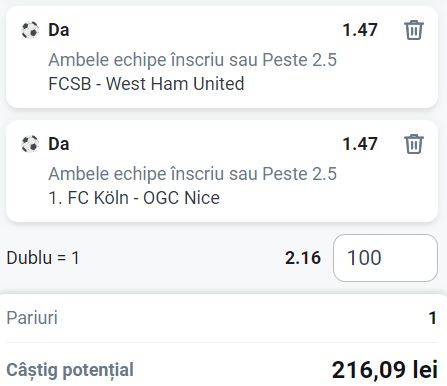Screen dimensions: 447x386
Task: Select the FCSB - West Ham bet card
Action: (x=222, y=57)
